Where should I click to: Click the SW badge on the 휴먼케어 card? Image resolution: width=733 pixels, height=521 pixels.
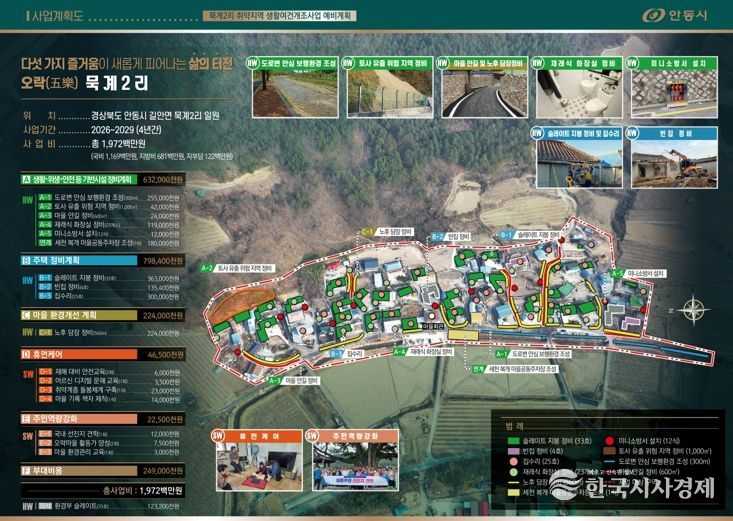tap(218, 436)
